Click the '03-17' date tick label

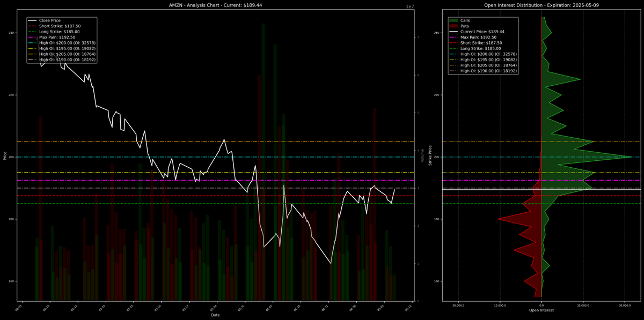pyautogui.click(x=186, y=308)
